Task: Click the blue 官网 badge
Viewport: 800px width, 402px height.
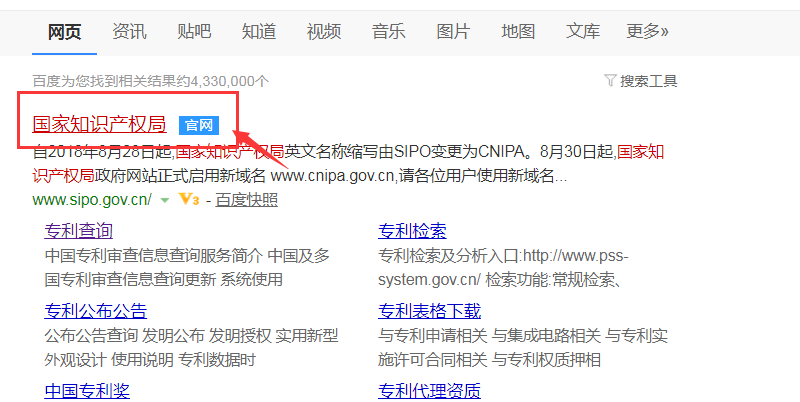Action: 199,125
